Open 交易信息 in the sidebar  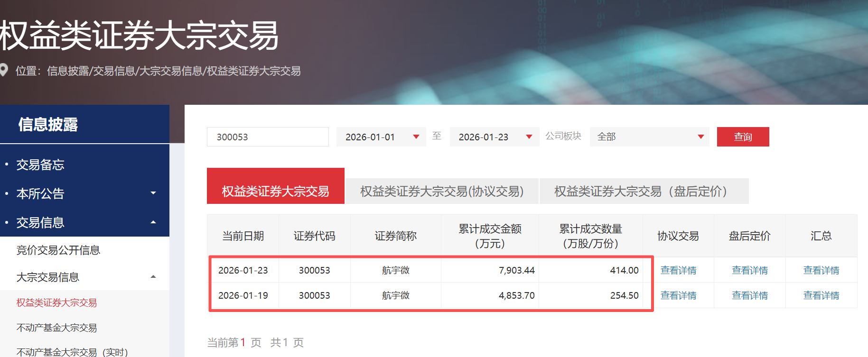click(40, 222)
